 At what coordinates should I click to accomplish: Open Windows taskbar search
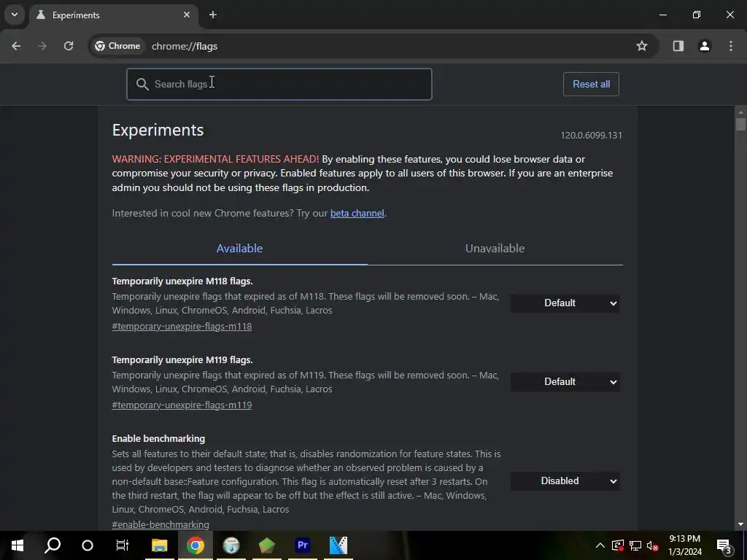click(53, 545)
